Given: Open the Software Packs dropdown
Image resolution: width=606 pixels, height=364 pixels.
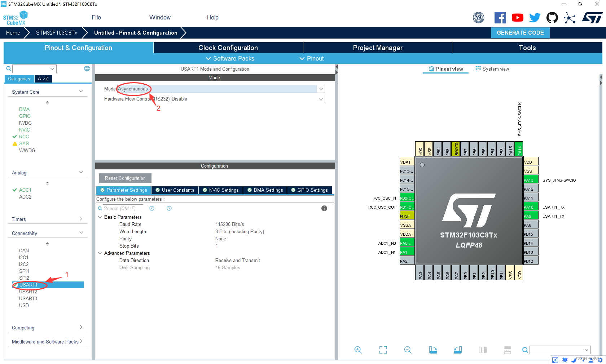Looking at the screenshot, I should pyautogui.click(x=230, y=58).
